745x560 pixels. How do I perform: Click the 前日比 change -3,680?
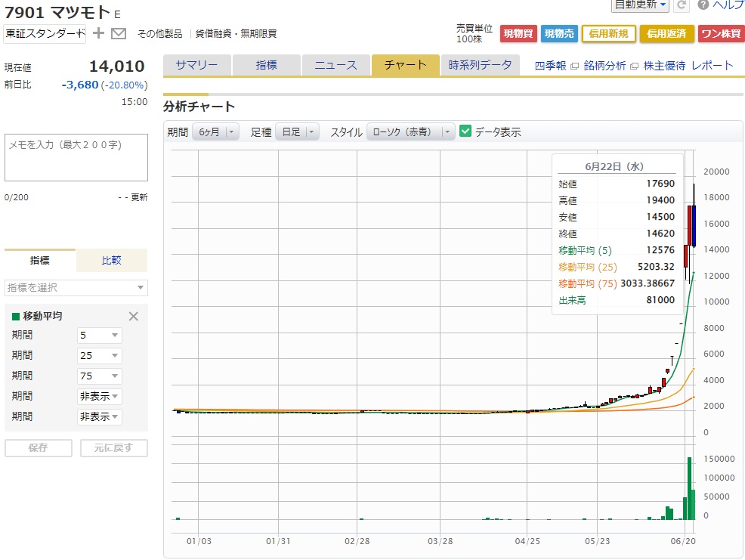click(80, 85)
